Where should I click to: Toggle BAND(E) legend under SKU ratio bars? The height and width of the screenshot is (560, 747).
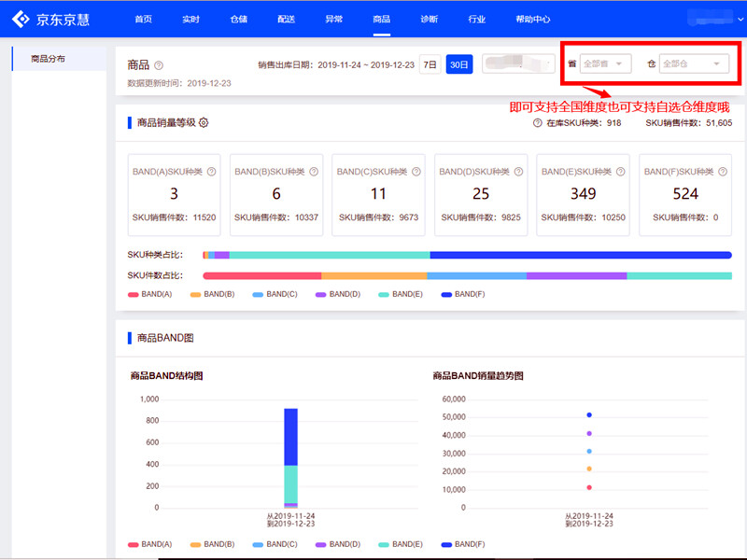[x=400, y=294]
